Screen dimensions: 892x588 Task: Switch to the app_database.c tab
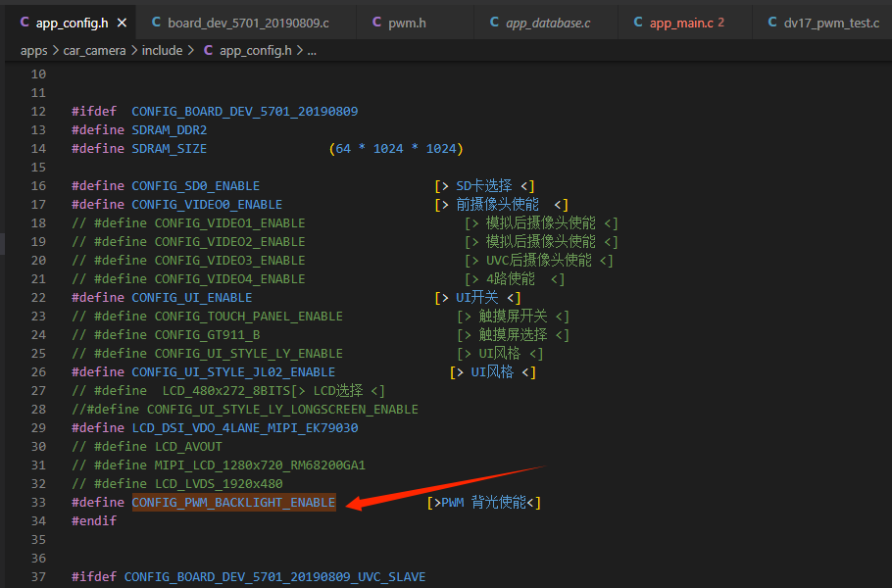[546, 23]
